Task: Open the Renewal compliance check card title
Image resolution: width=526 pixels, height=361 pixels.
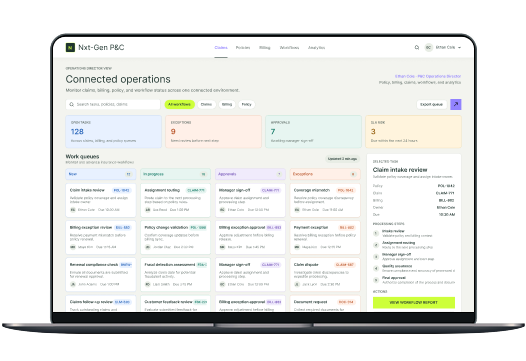Action: click(x=94, y=265)
